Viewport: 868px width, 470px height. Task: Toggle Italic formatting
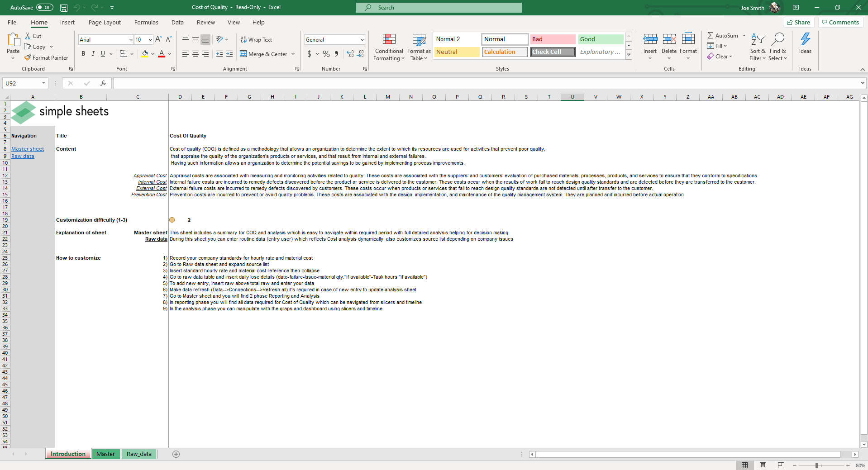click(93, 54)
